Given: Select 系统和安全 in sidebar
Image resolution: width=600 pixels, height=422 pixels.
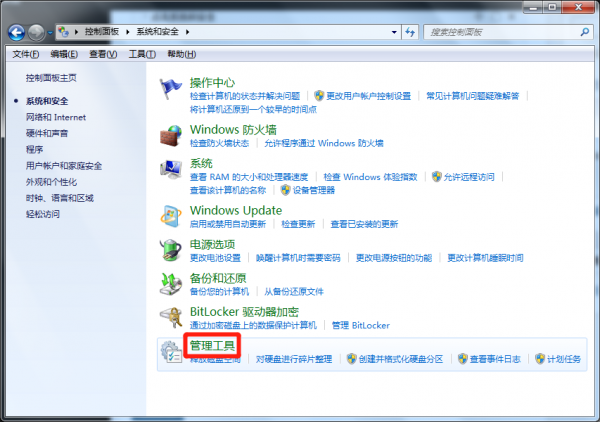Looking at the screenshot, I should [x=47, y=101].
